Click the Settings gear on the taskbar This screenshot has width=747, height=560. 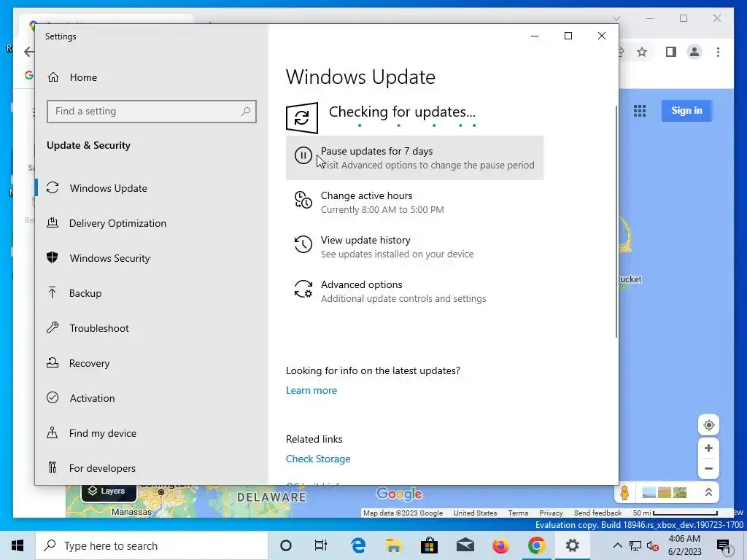pyautogui.click(x=572, y=545)
